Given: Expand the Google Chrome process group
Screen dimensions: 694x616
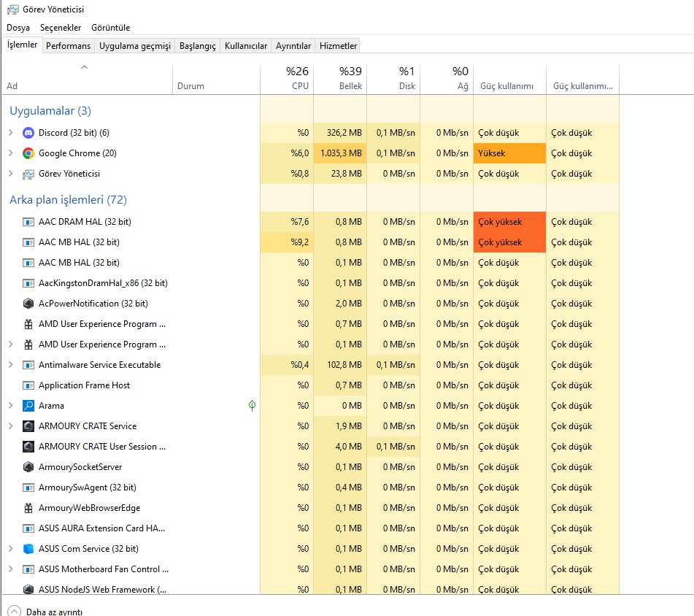Looking at the screenshot, I should pyautogui.click(x=10, y=153).
